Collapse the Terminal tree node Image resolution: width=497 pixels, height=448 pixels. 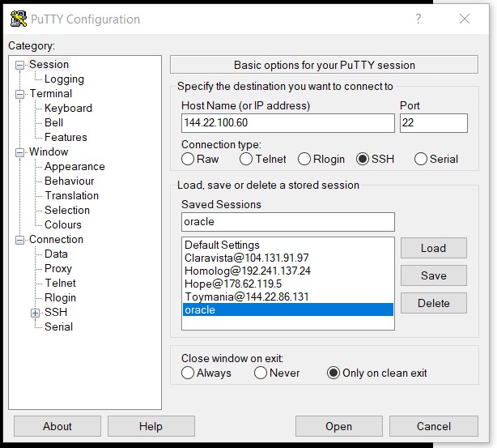[x=19, y=94]
